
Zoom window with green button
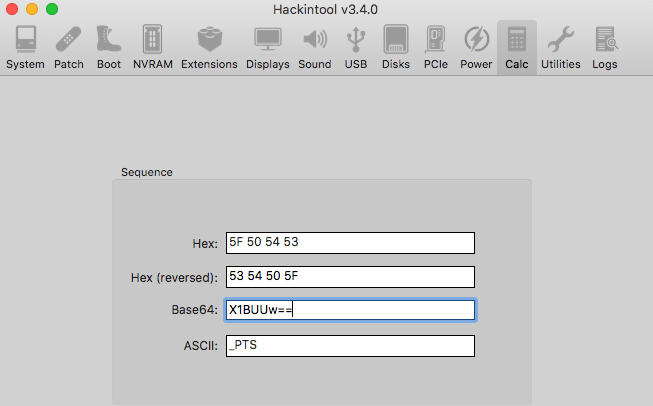point(52,9)
